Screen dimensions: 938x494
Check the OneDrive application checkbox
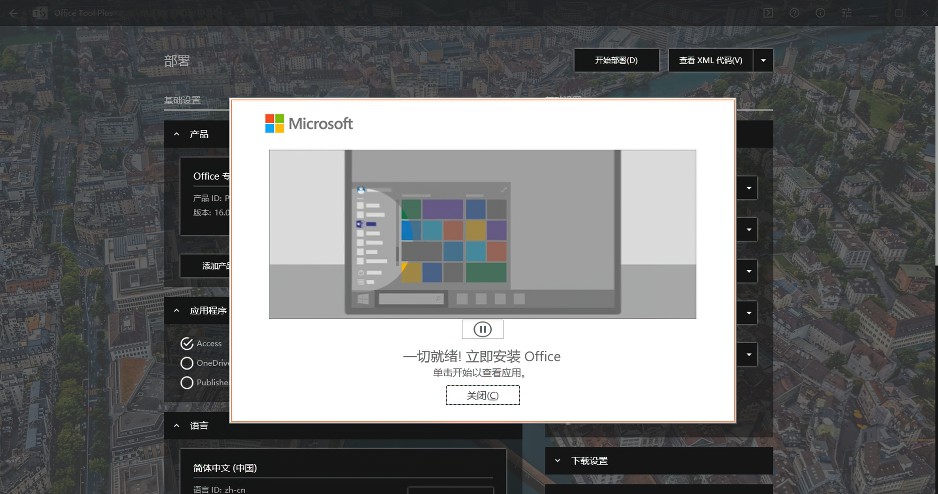187,363
